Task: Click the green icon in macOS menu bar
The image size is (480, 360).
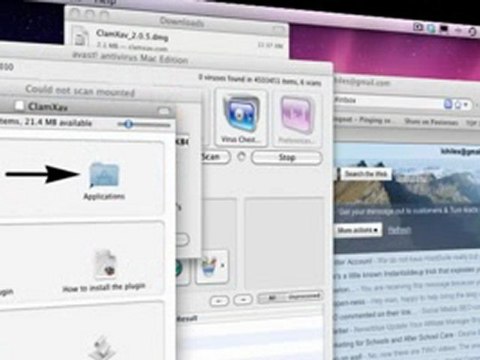Action: [432, 28]
